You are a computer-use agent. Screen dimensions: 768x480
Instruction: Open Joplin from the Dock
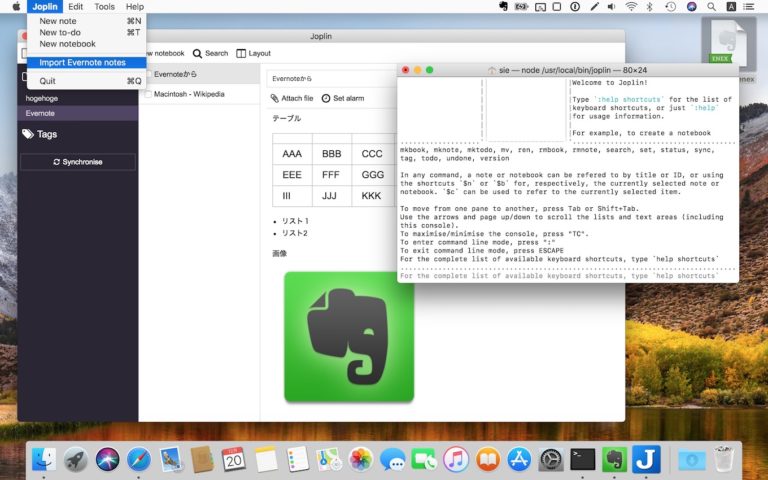point(646,459)
